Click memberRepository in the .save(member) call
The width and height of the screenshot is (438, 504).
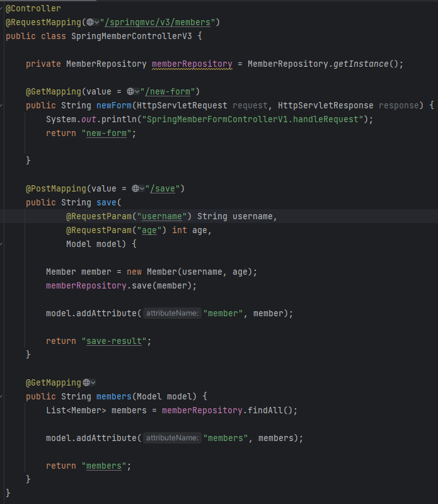pos(86,285)
